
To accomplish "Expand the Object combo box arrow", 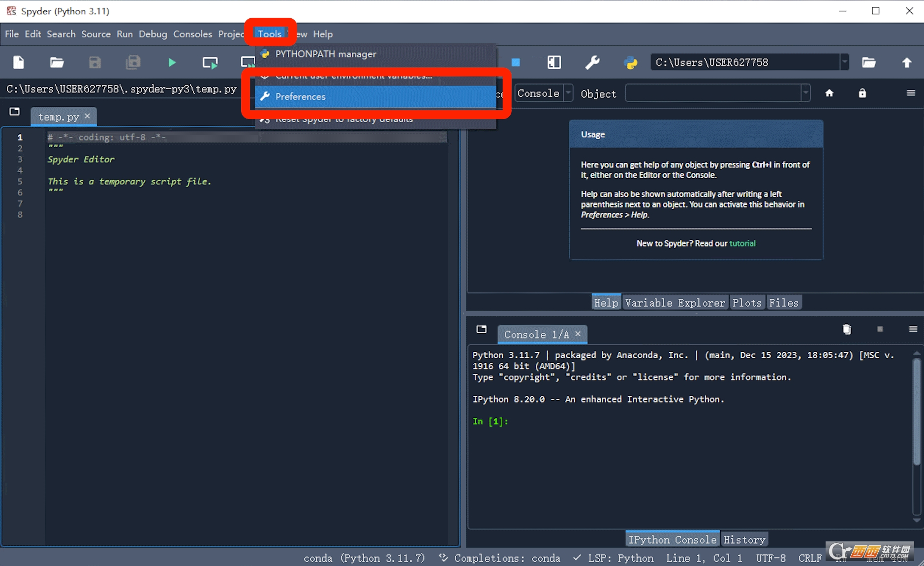I will click(805, 93).
